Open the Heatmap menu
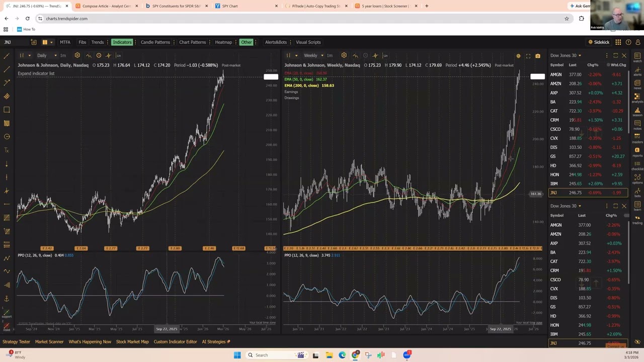The image size is (644, 362). pyautogui.click(x=223, y=42)
